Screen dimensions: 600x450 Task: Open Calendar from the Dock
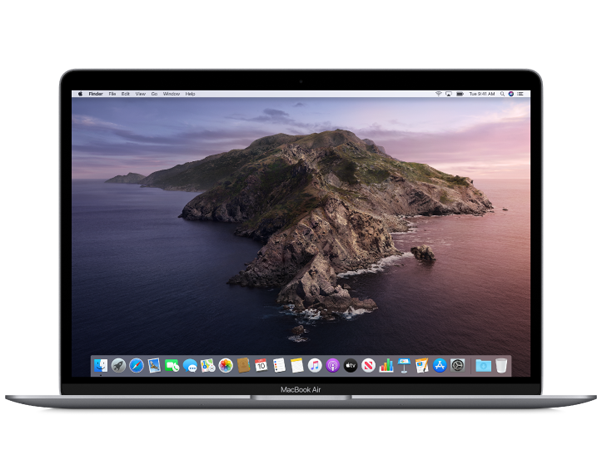click(x=261, y=365)
